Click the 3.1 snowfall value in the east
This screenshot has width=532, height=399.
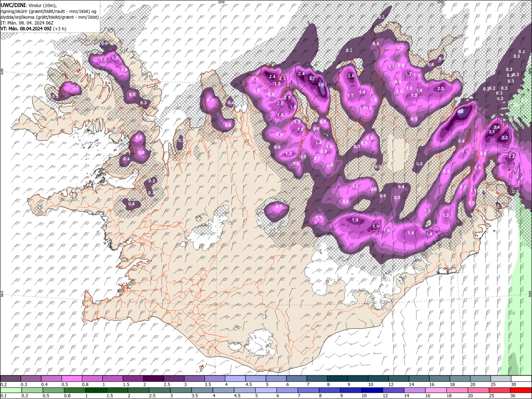pyautogui.click(x=491, y=132)
